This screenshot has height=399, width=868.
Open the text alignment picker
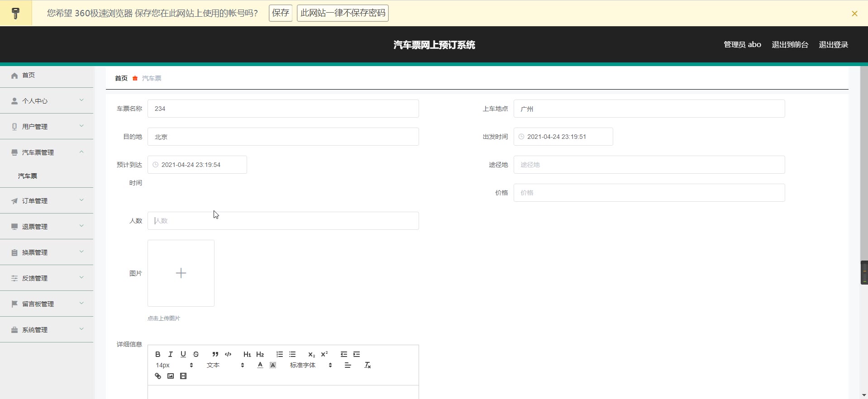point(348,365)
